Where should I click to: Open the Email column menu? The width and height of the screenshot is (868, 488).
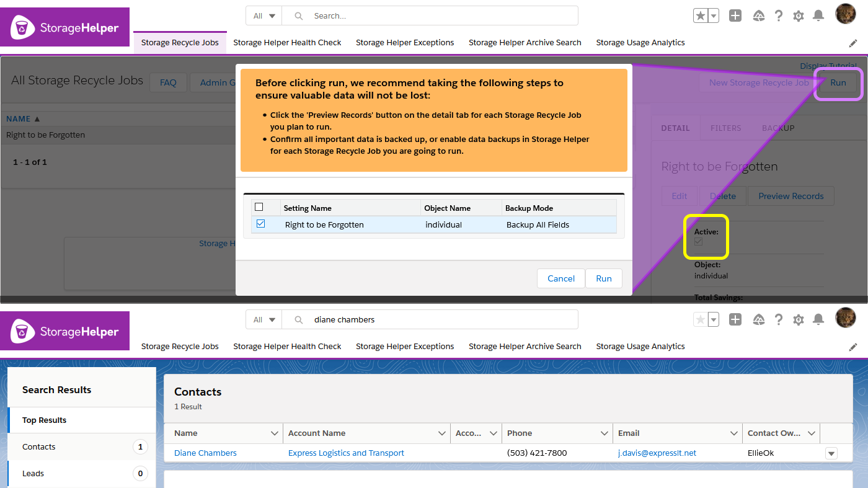point(734,433)
